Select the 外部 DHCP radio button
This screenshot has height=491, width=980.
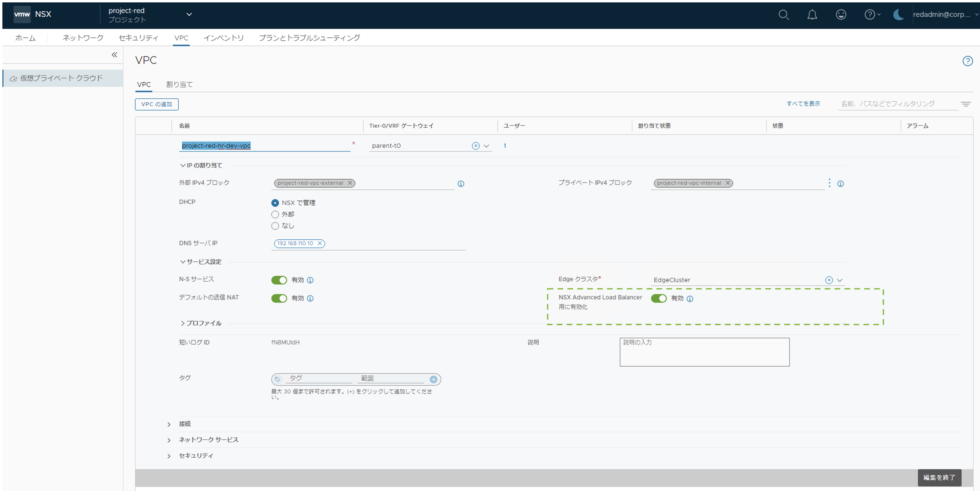275,215
